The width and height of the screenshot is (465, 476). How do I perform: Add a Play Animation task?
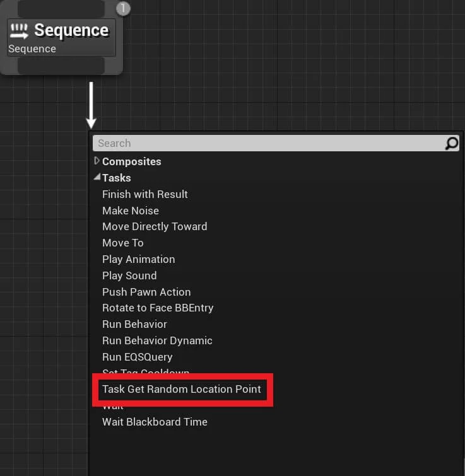coord(139,260)
